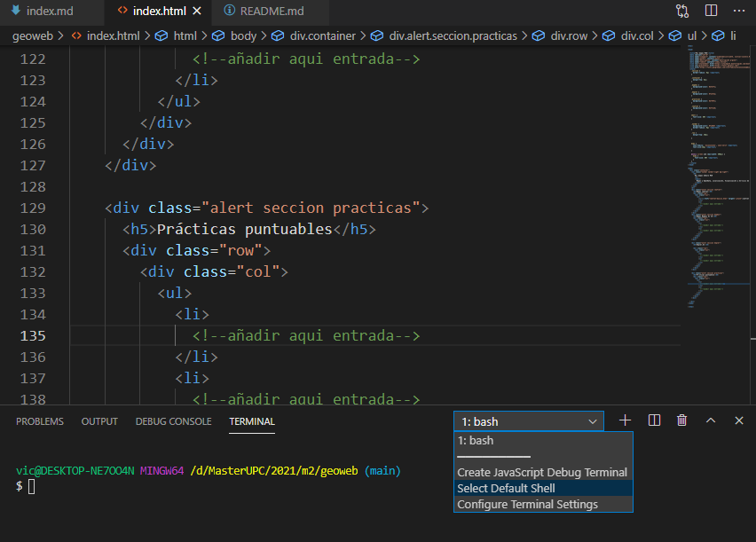Click the div class="row" line 131

click(197, 250)
